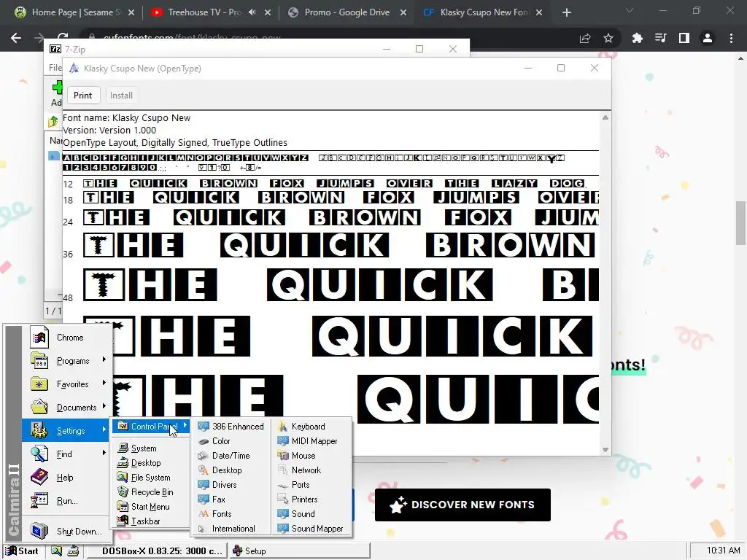747x560 pixels.
Task: Select File System in Settings submenu
Action: 151,477
